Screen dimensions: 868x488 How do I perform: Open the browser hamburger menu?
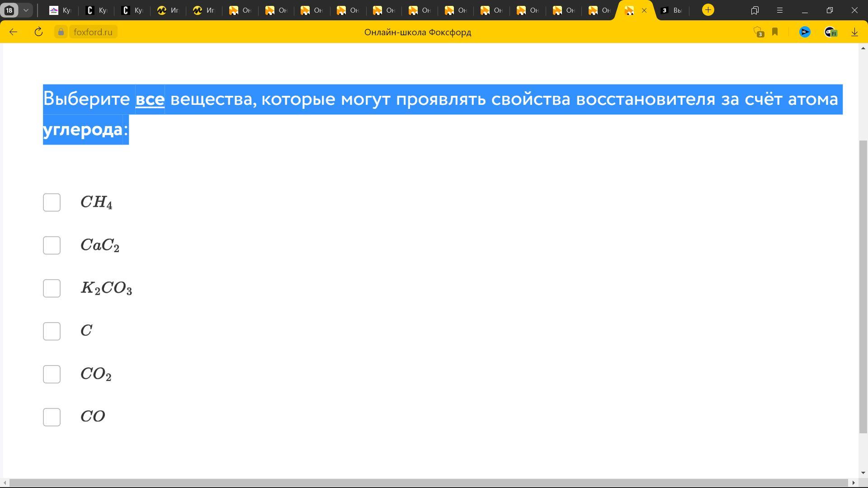point(779,10)
